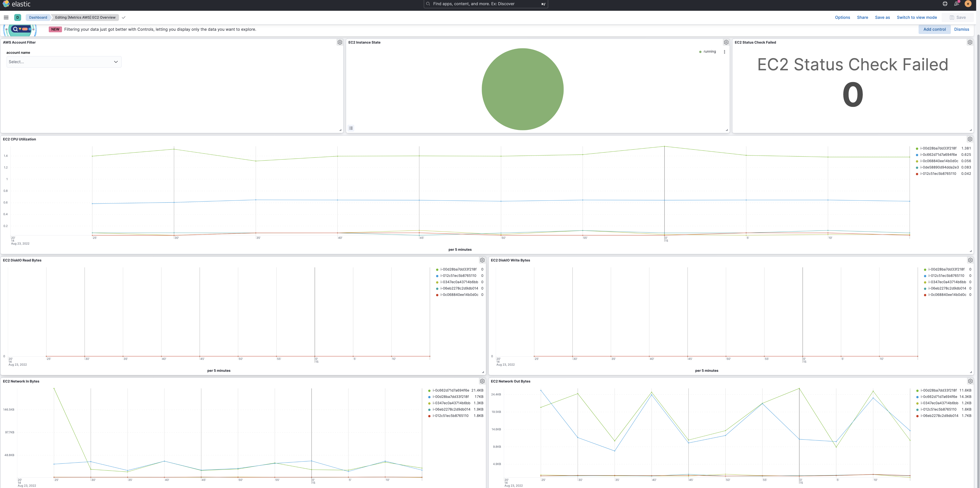Click the dashboard title edit checkmark icon
The image size is (980, 488).
(124, 17)
